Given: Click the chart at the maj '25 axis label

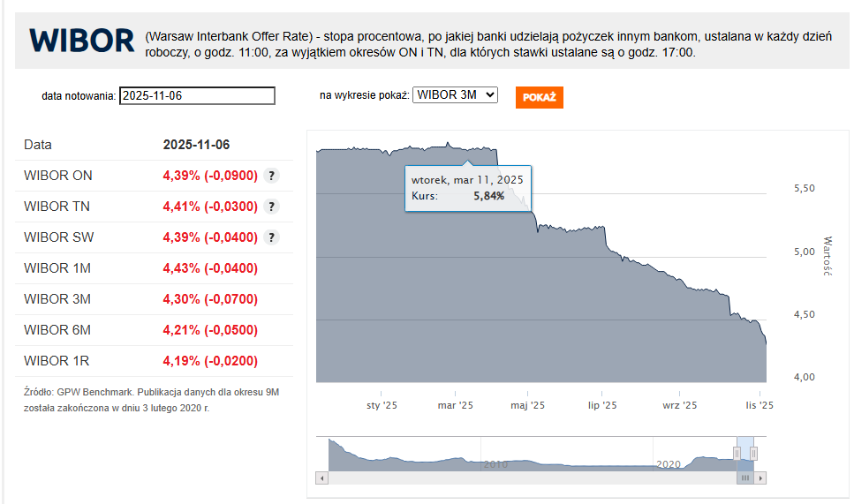Looking at the screenshot, I should tap(530, 405).
